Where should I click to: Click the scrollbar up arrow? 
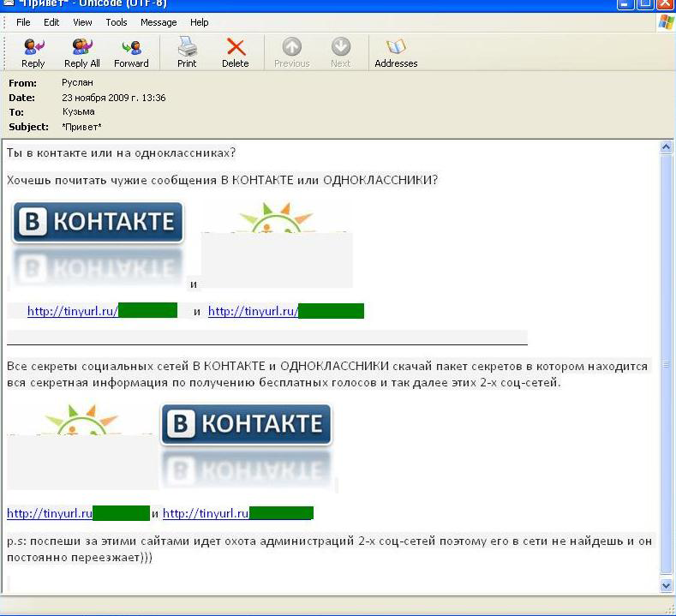[666, 147]
